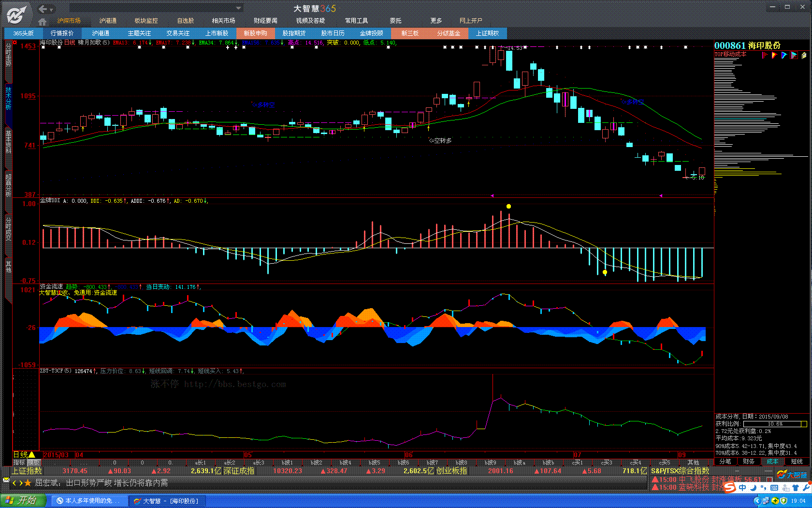Click the 指标 button
812x508 pixels.
(x=19, y=463)
